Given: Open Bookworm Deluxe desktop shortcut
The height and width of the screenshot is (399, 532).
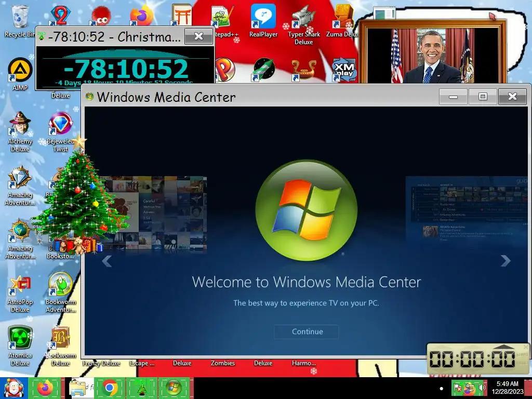Looking at the screenshot, I should tap(60, 346).
